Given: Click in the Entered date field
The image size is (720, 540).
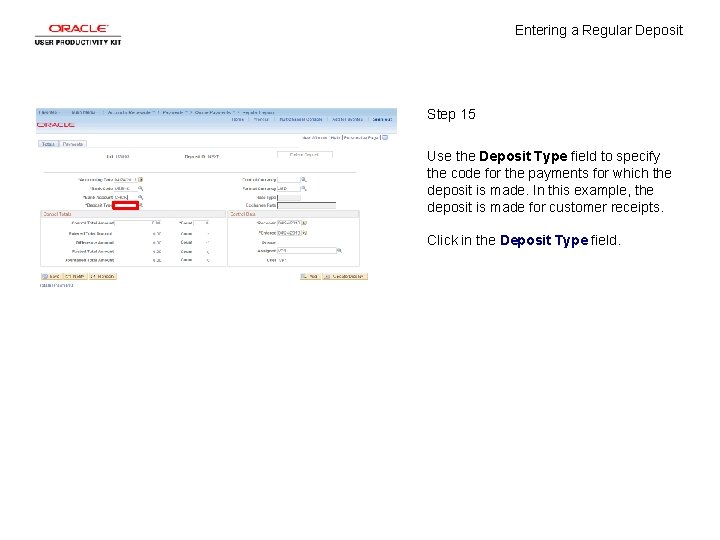Looking at the screenshot, I should [289, 233].
